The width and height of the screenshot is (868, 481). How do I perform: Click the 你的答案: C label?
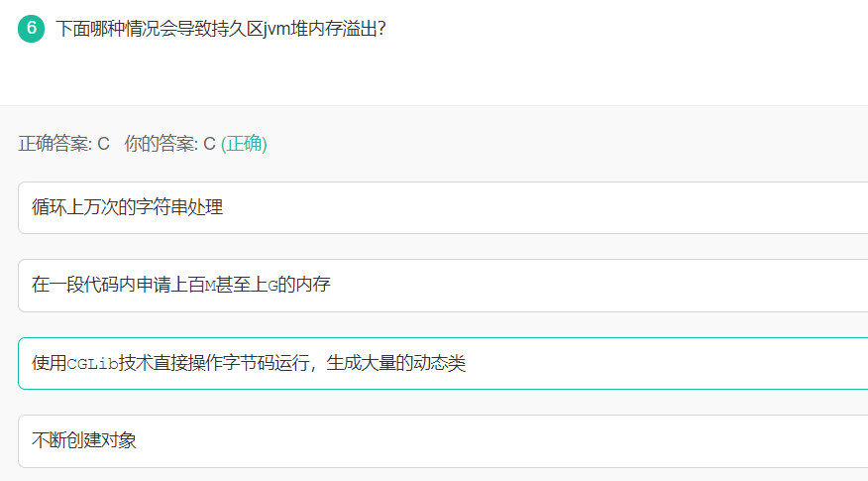(x=169, y=144)
